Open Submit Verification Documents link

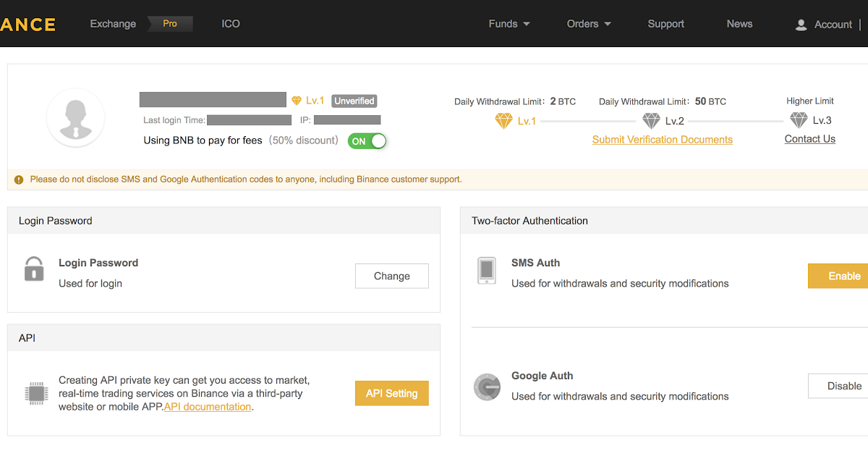click(x=662, y=140)
